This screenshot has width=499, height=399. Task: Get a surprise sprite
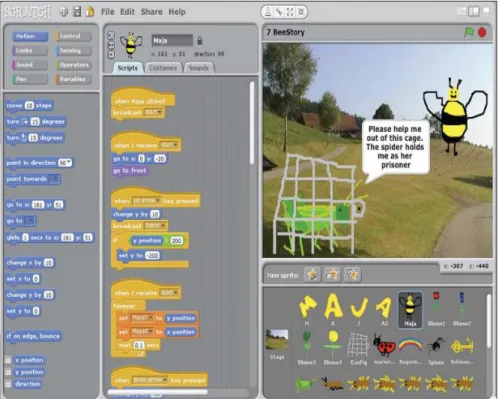pyautogui.click(x=352, y=275)
